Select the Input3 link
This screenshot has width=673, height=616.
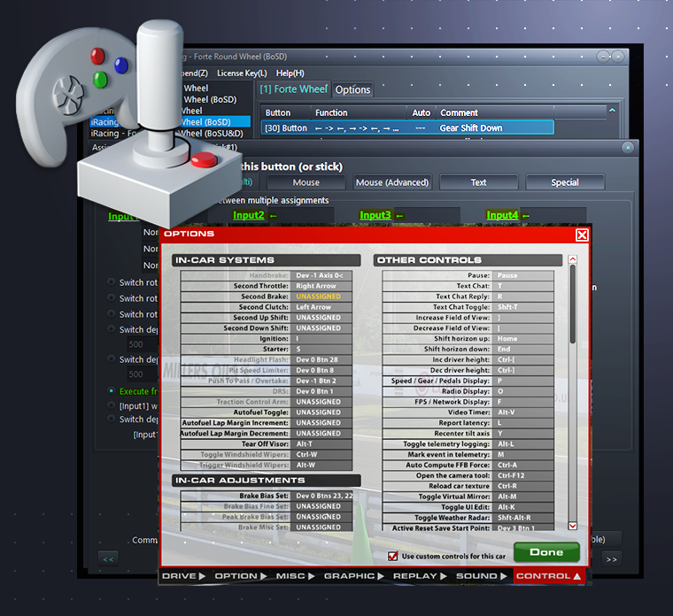pos(375,215)
